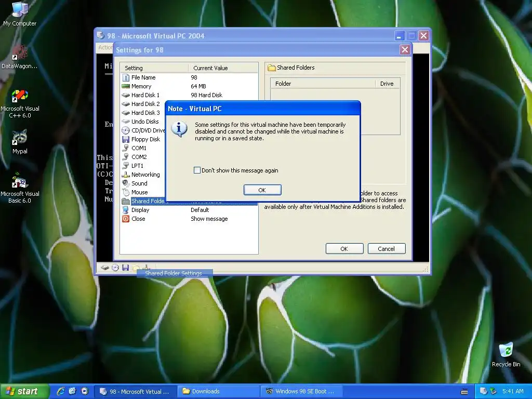
Task: Click the floppy disk status bar icon
Action: point(126,268)
